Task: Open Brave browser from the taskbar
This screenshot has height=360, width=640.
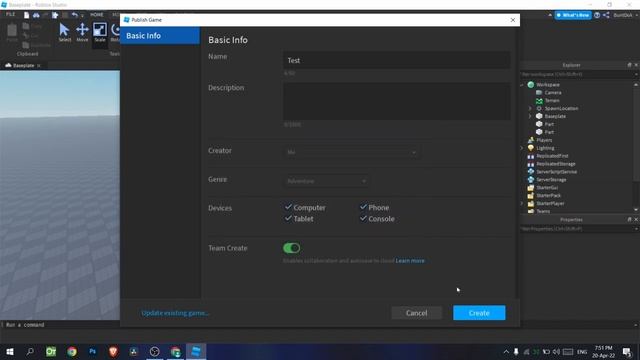Action: [113, 351]
